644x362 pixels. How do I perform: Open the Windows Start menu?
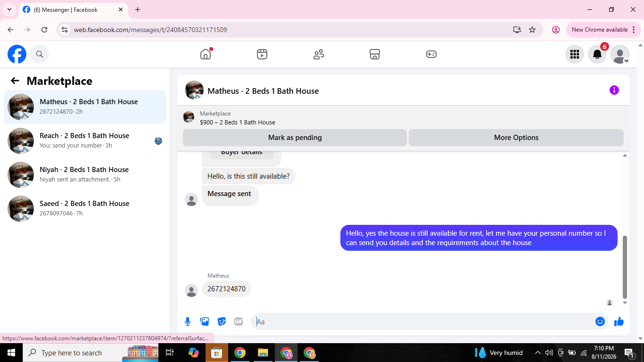[11, 353]
